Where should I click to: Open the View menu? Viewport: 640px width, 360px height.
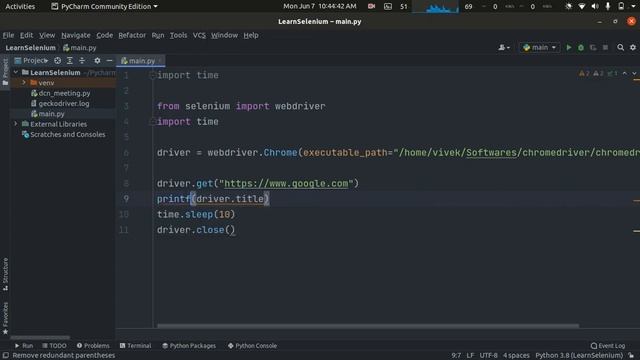point(47,35)
